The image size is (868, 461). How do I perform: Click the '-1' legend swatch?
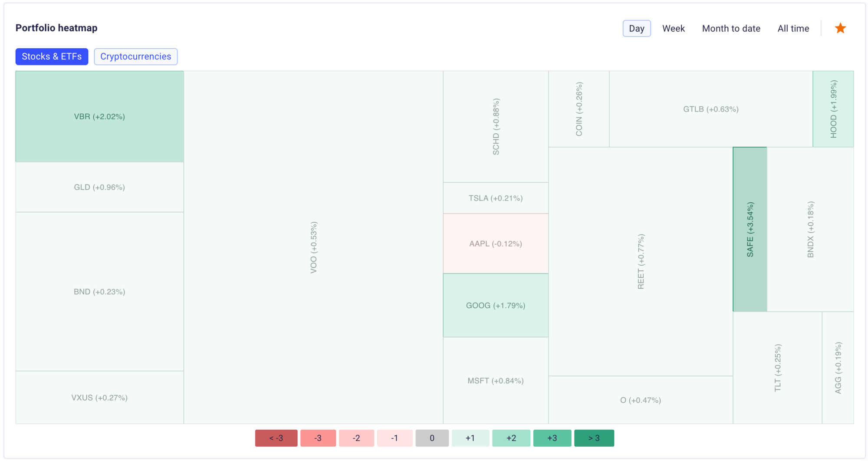395,438
